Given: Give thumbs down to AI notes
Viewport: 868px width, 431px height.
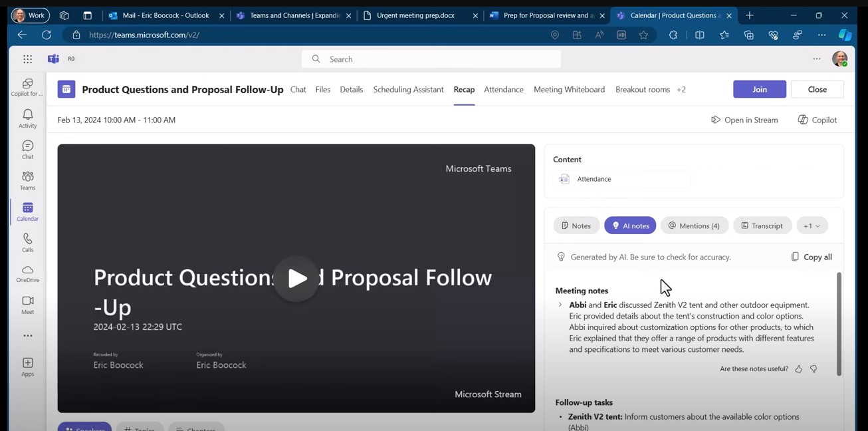Looking at the screenshot, I should pos(814,369).
